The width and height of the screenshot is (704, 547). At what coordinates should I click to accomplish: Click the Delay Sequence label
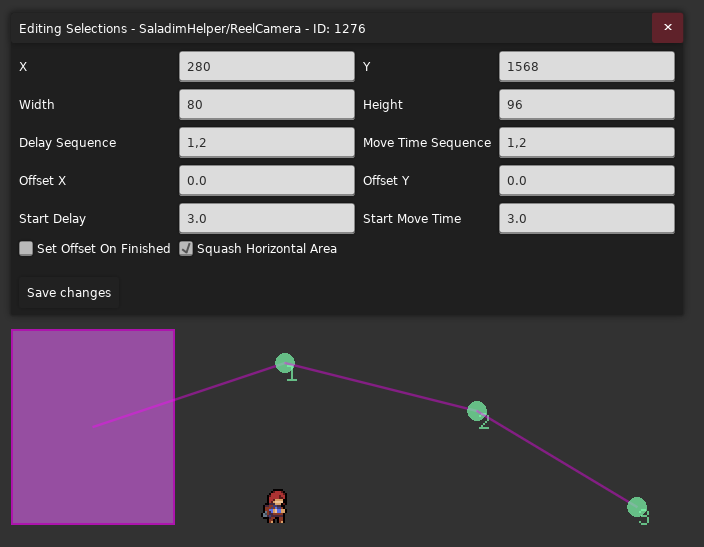[67, 142]
